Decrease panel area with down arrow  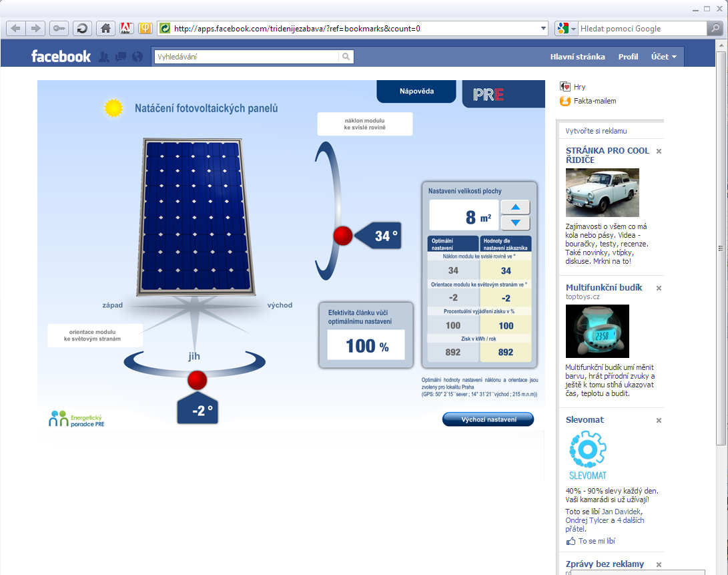(514, 223)
